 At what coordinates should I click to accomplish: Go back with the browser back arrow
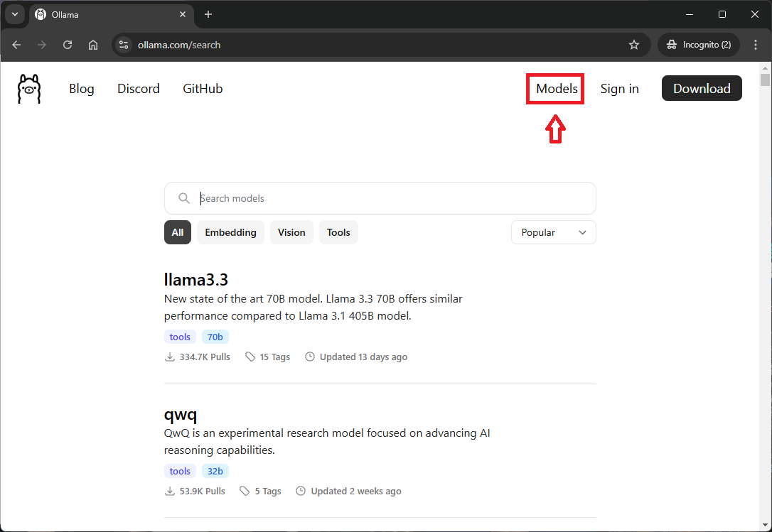(16, 45)
